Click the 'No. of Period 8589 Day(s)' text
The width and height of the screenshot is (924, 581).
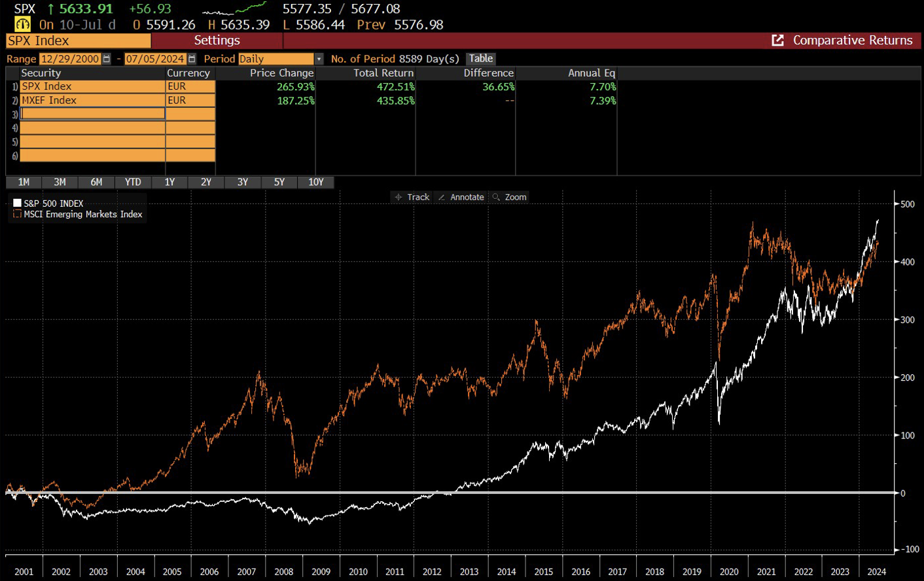click(x=395, y=59)
